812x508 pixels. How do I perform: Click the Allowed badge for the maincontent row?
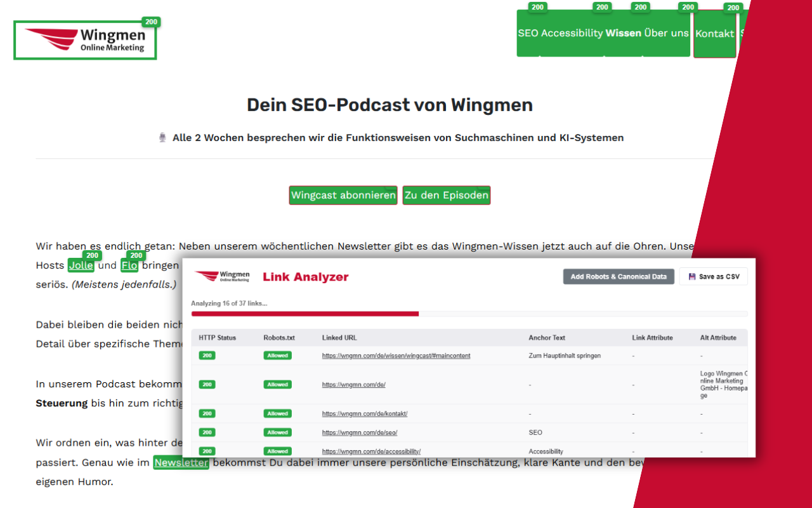click(x=278, y=356)
